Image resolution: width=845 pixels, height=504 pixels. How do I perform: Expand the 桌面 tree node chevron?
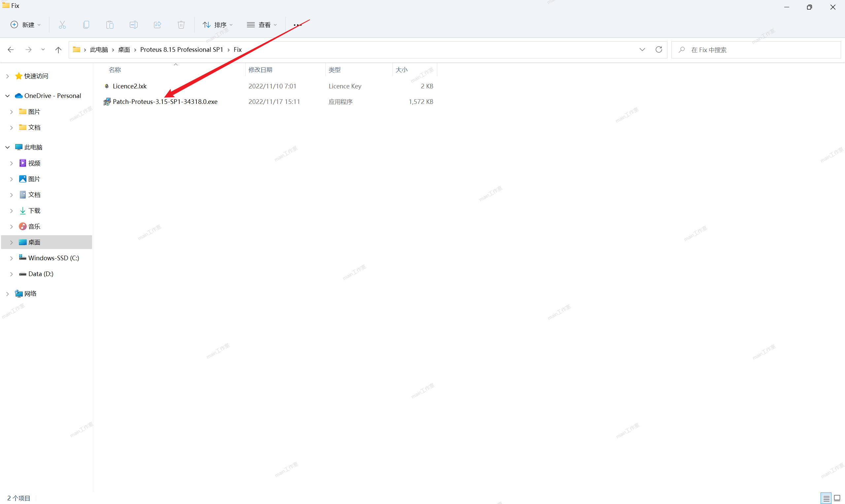click(x=12, y=242)
